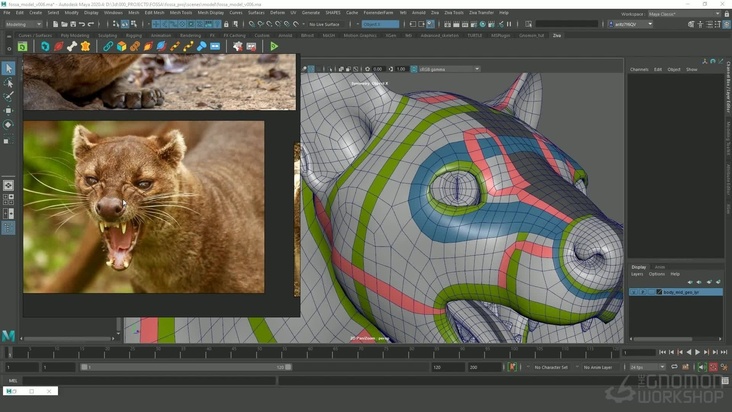Open the sRGB gamma view transform dropdown
This screenshot has height=412, width=732.
(449, 69)
